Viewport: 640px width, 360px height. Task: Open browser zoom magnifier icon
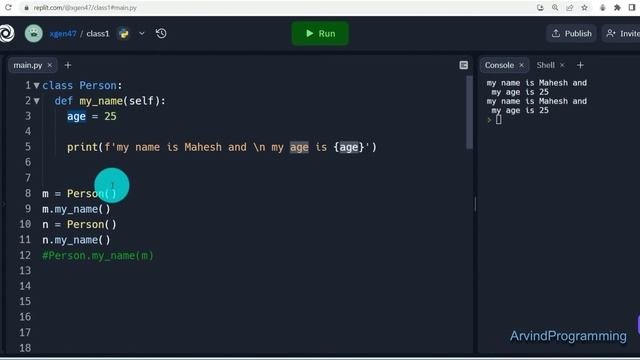[555, 7]
